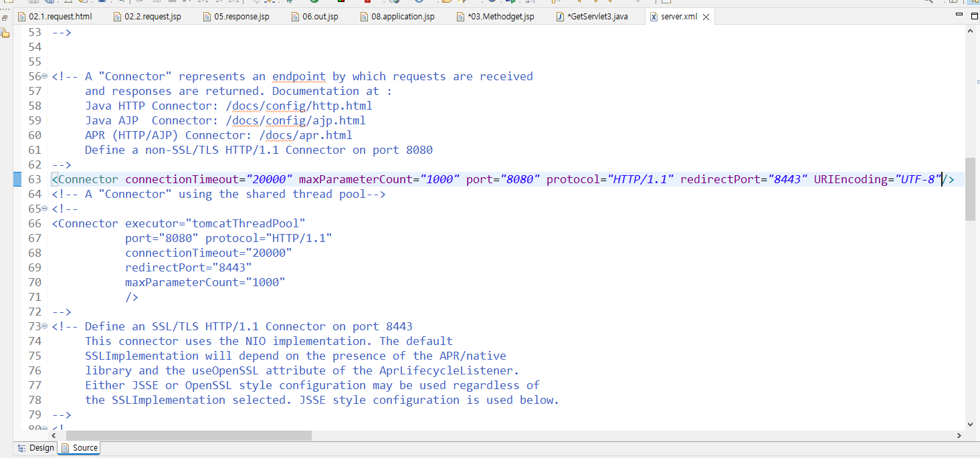Click URIEncoding="UTF-8" attribute on line 63

click(878, 179)
